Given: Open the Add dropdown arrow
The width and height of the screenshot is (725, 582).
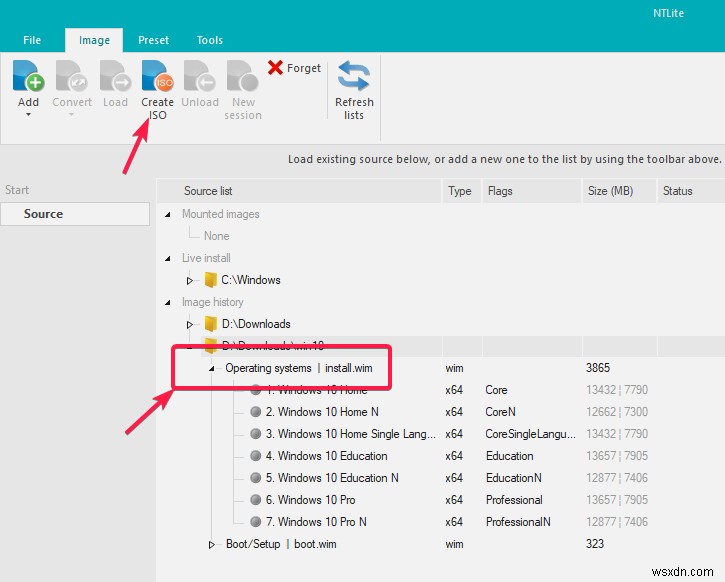Looking at the screenshot, I should tap(28, 114).
